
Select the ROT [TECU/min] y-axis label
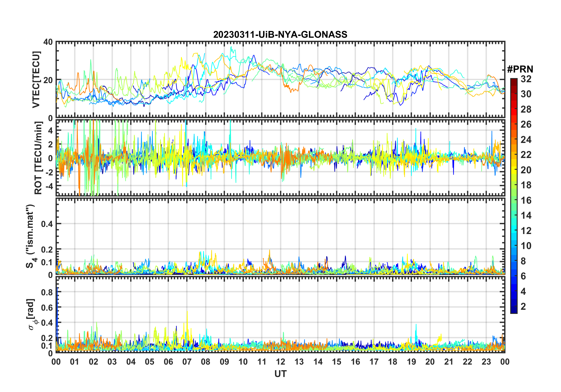coord(38,158)
